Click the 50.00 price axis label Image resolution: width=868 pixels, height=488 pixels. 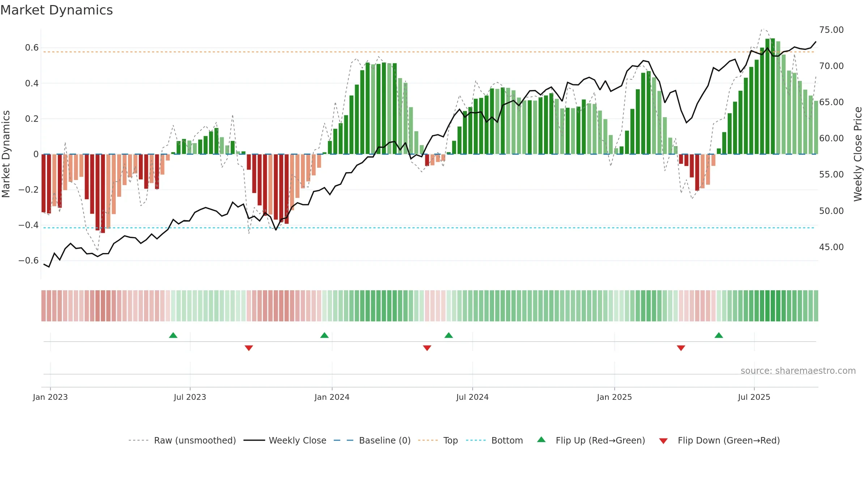(831, 211)
